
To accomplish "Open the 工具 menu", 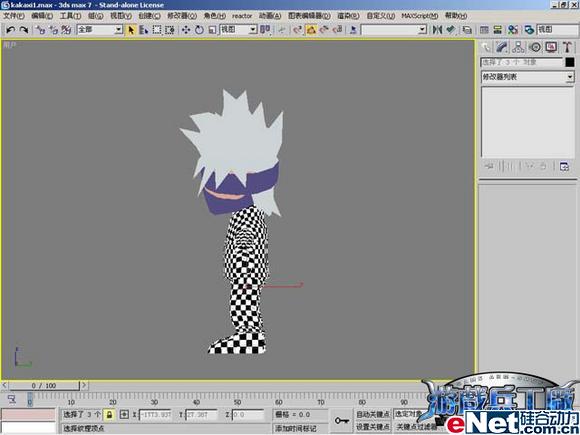I will (x=70, y=16).
